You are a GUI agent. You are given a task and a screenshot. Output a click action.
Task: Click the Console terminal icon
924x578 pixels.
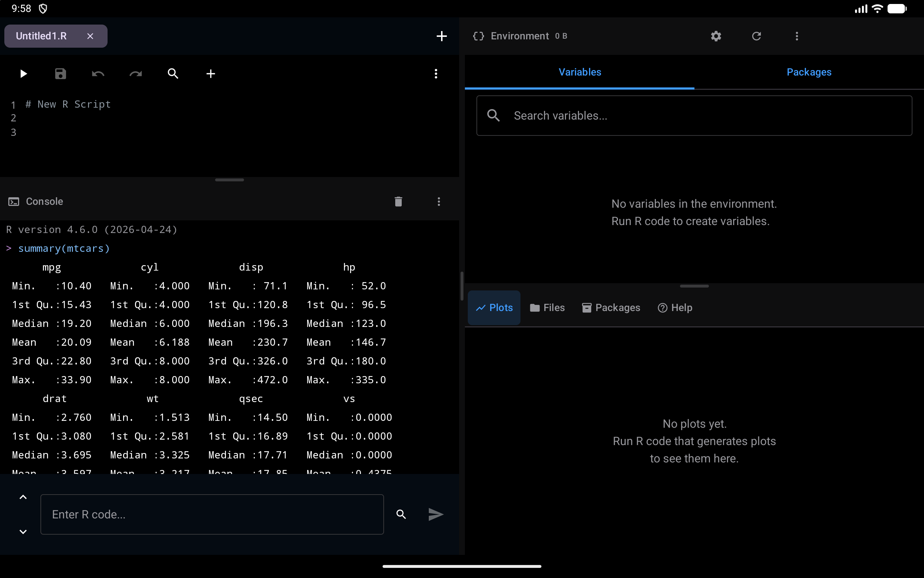(14, 202)
